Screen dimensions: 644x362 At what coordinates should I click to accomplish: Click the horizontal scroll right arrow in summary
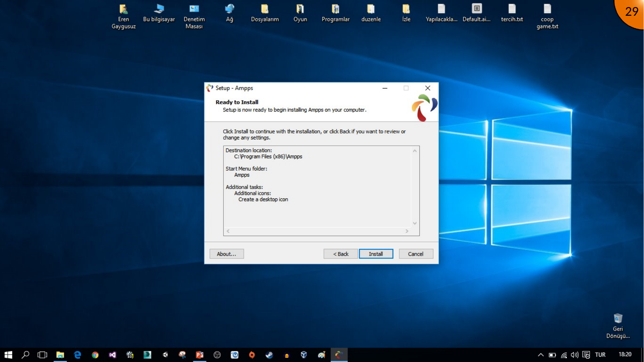coord(407,231)
